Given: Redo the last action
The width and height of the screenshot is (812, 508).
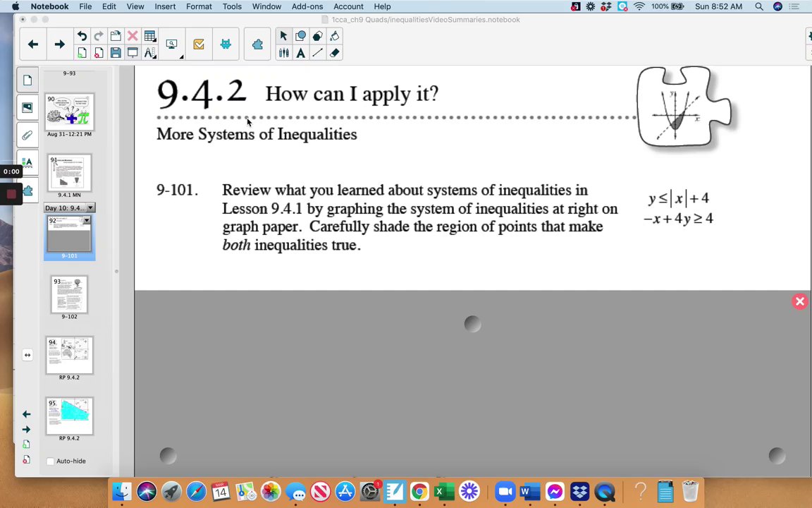Looking at the screenshot, I should [x=99, y=36].
